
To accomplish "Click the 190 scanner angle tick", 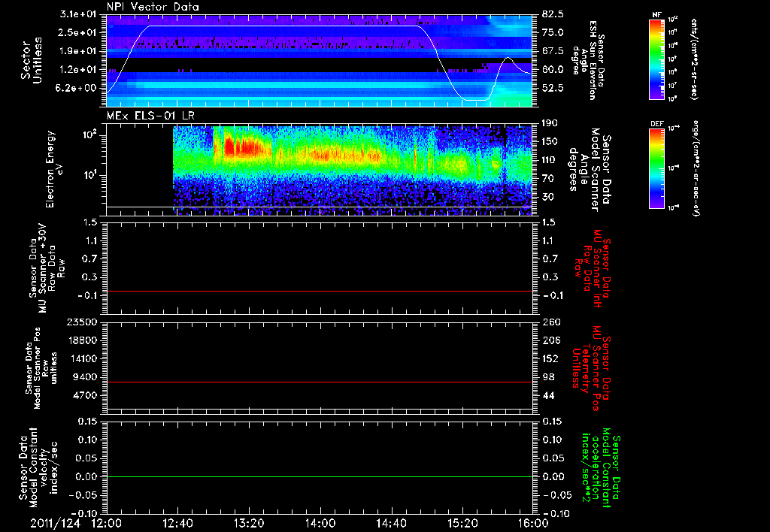I will (x=550, y=123).
